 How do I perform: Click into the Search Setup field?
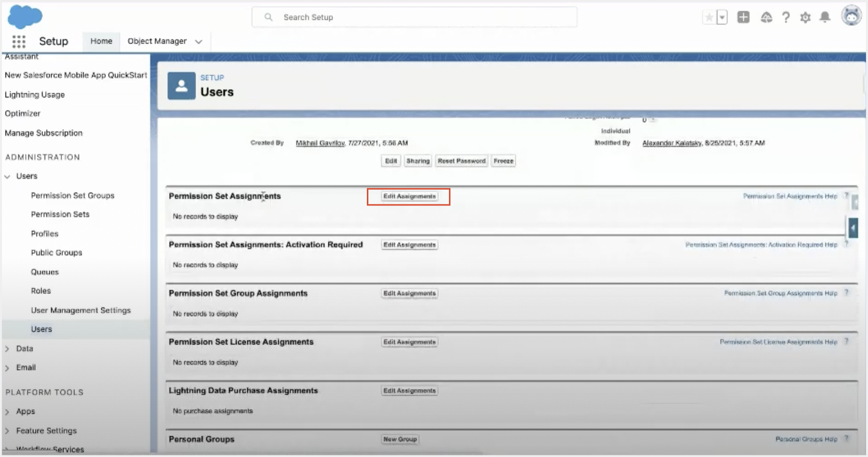point(414,17)
